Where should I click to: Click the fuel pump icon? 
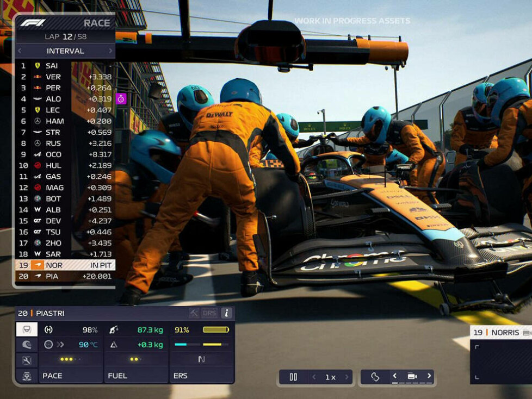(x=114, y=329)
